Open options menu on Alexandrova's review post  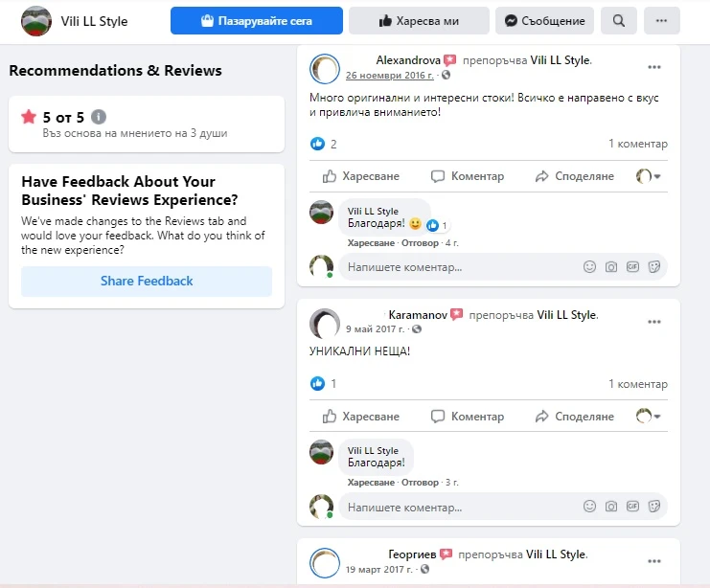point(654,67)
